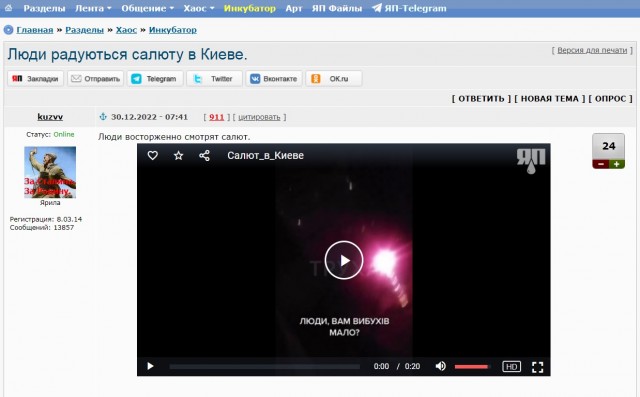This screenshot has width=640, height=397.
Task: Open the ЯП-Telegram link
Action: 409,8
